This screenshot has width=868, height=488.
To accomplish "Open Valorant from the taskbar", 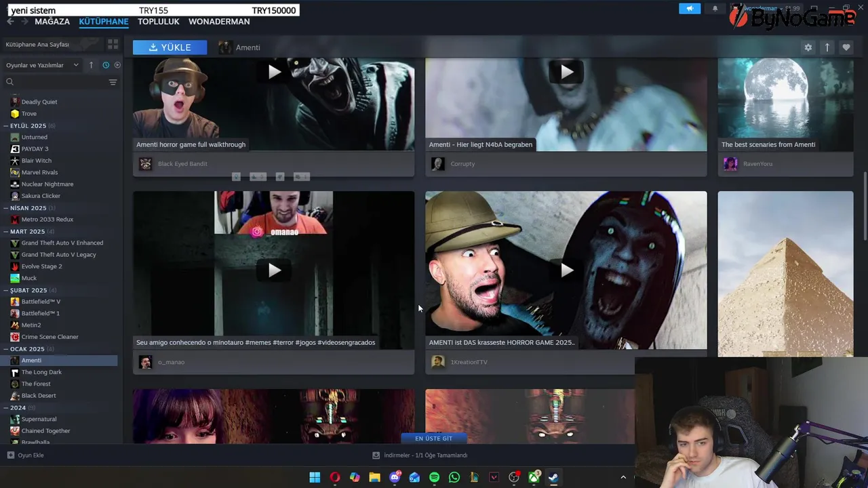I will pyautogui.click(x=494, y=477).
